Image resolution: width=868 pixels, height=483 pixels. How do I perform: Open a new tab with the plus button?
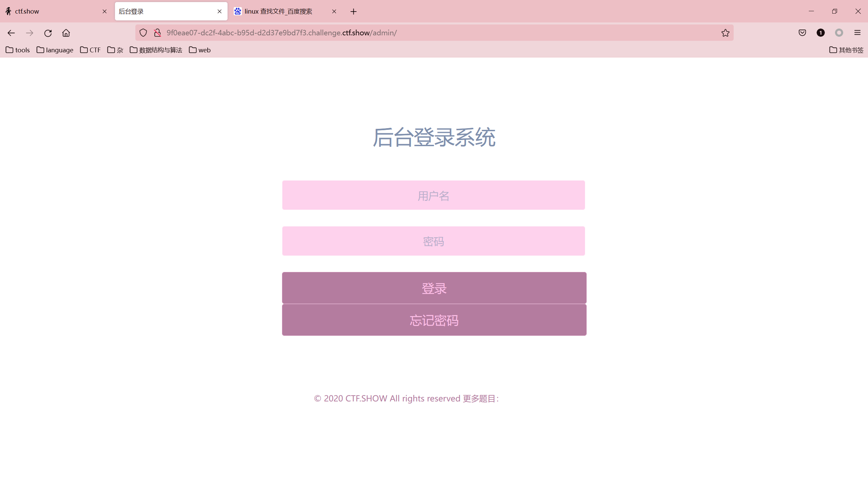tap(353, 11)
